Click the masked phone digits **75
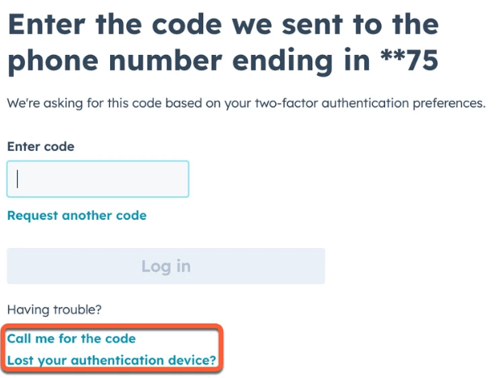 (409, 60)
